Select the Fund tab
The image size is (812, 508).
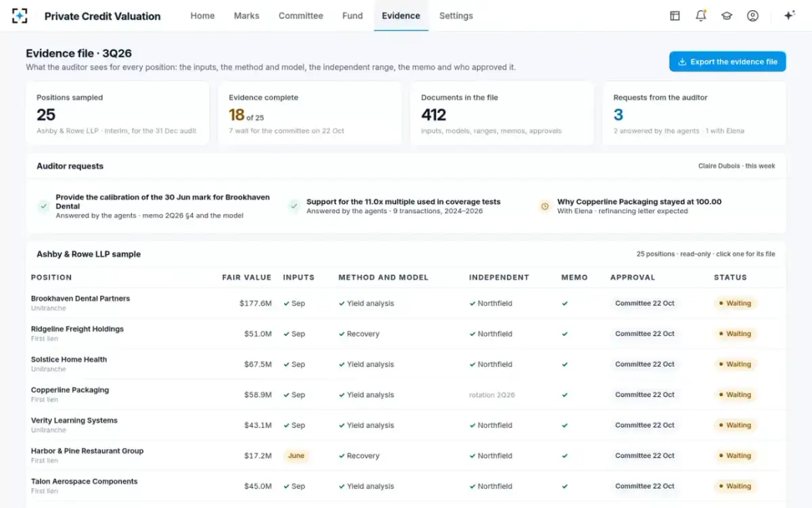click(353, 16)
